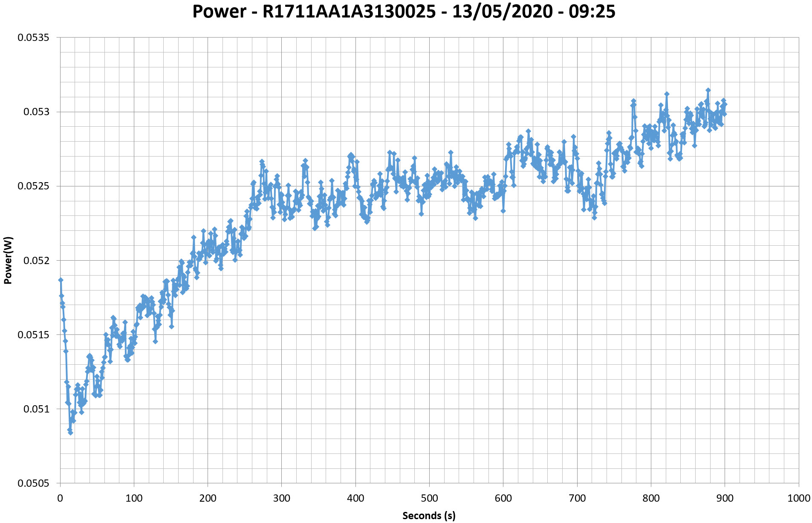812x523 pixels.
Task: Select the 500 label on the x-axis
Action: click(x=429, y=498)
